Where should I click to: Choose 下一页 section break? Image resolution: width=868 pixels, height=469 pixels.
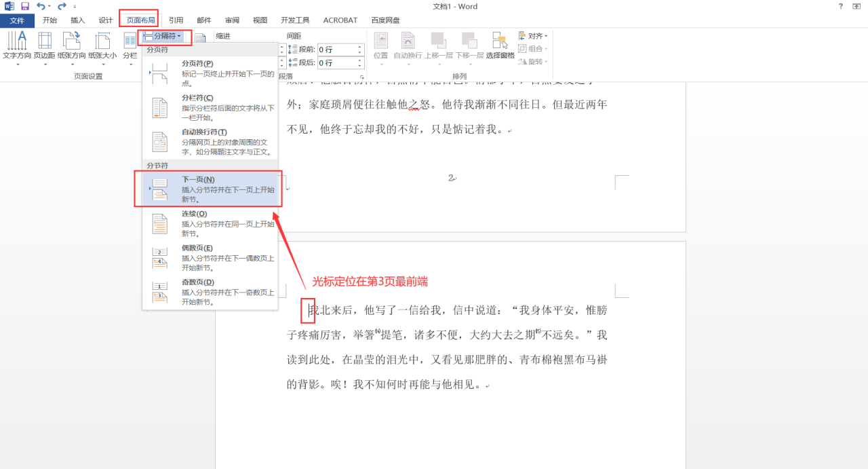[210, 189]
